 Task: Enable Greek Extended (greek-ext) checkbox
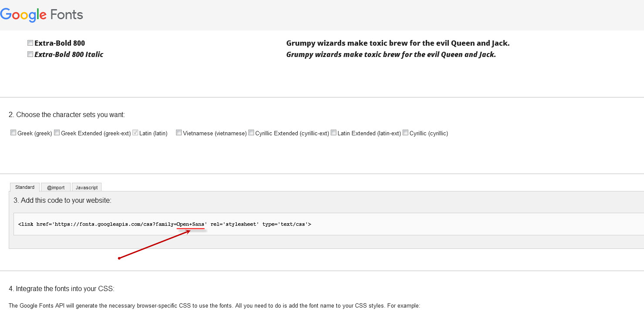pos(57,133)
